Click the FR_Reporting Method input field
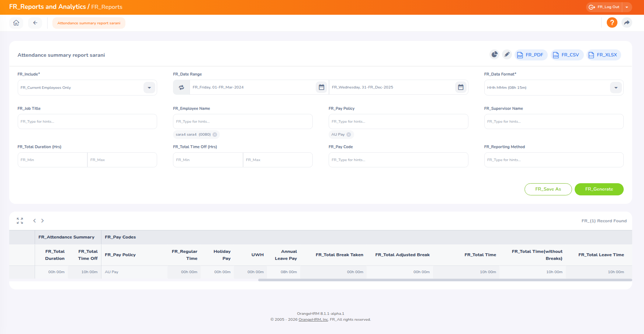Viewport: 644px width, 334px height. click(554, 160)
